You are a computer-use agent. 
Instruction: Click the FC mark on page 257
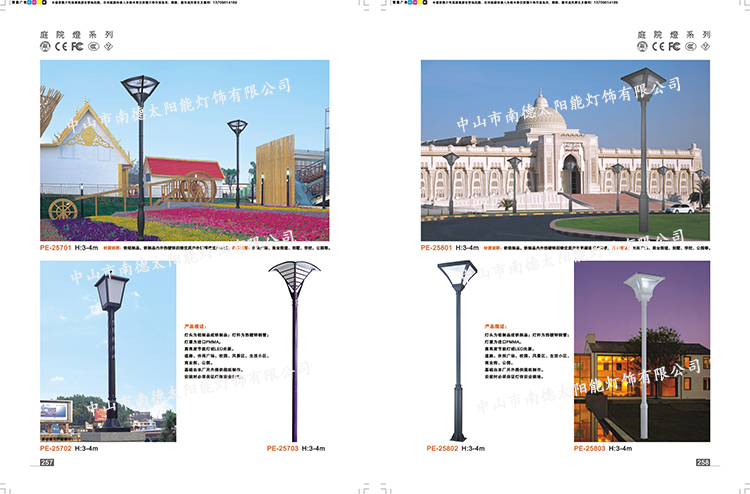point(77,46)
